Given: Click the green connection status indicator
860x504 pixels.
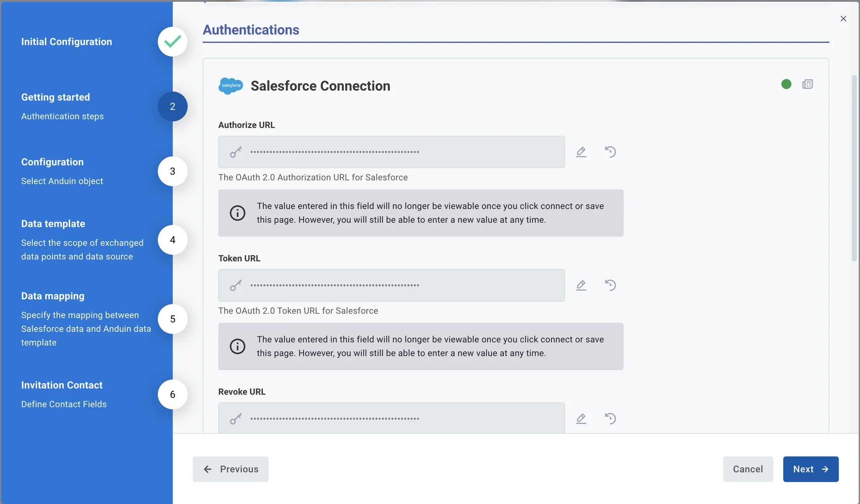Looking at the screenshot, I should (x=787, y=84).
